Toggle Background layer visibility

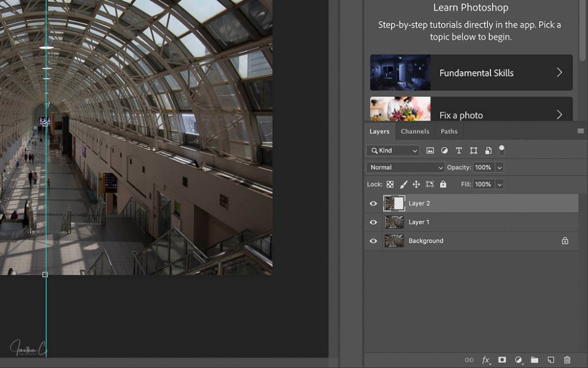coord(373,241)
